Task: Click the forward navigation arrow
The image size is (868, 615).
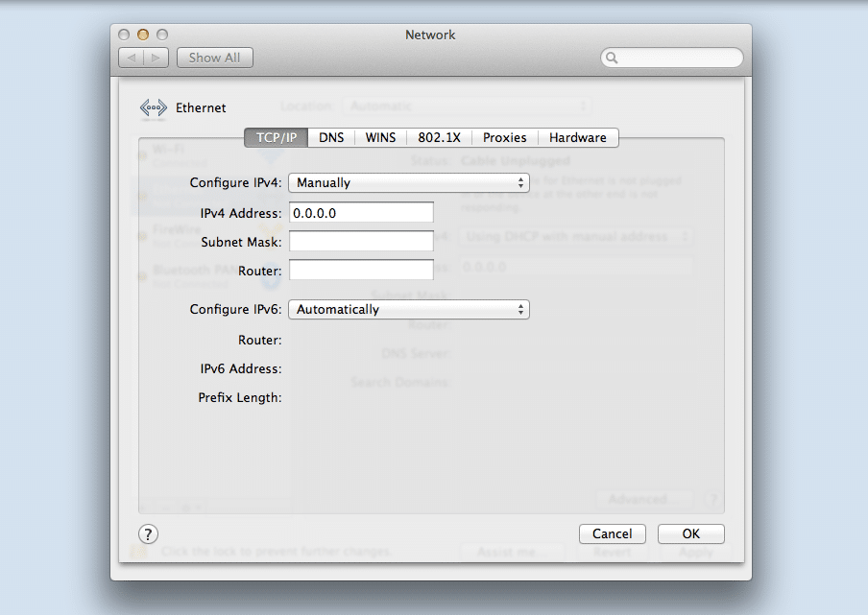Action: [x=154, y=57]
